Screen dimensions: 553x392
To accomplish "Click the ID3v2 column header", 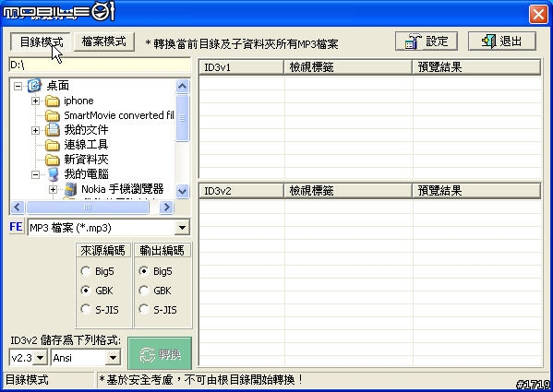I will pos(242,191).
